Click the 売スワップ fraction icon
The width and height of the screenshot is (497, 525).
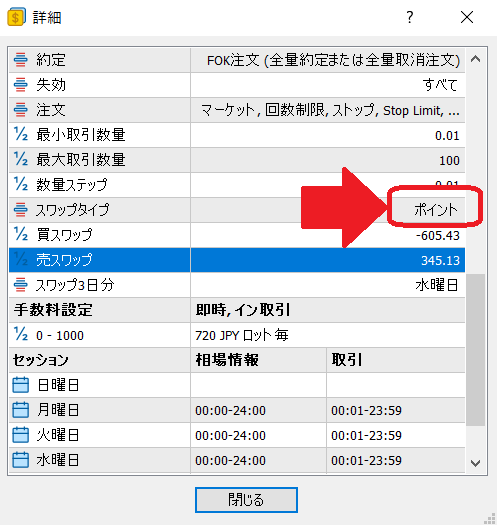click(x=21, y=259)
